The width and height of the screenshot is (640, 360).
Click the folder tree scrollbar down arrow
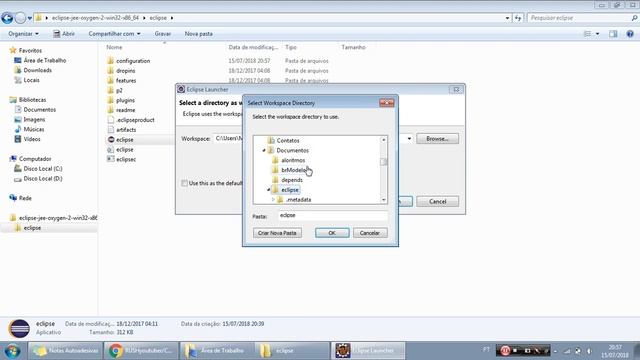click(384, 200)
